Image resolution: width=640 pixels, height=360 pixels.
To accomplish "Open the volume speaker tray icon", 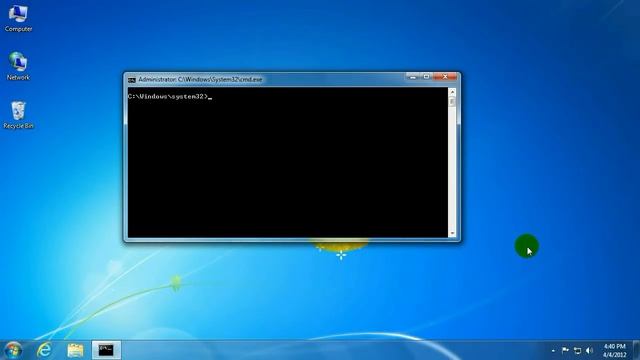I will [x=589, y=350].
